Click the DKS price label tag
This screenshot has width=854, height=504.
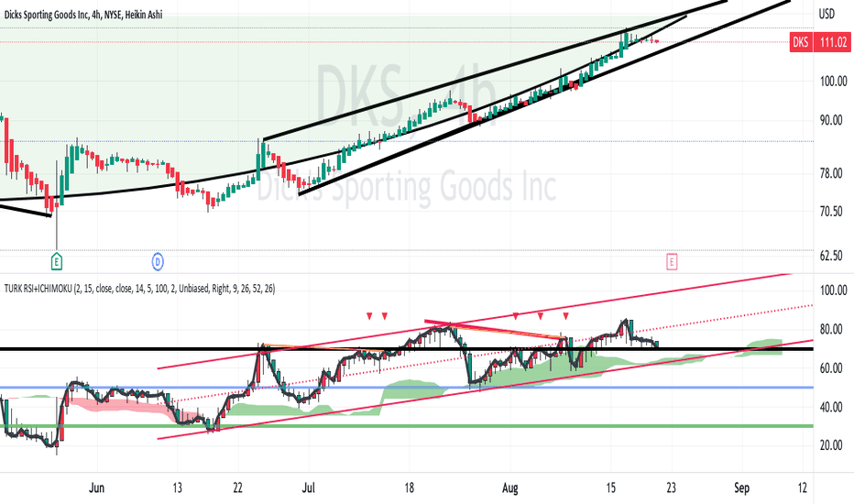tap(801, 42)
